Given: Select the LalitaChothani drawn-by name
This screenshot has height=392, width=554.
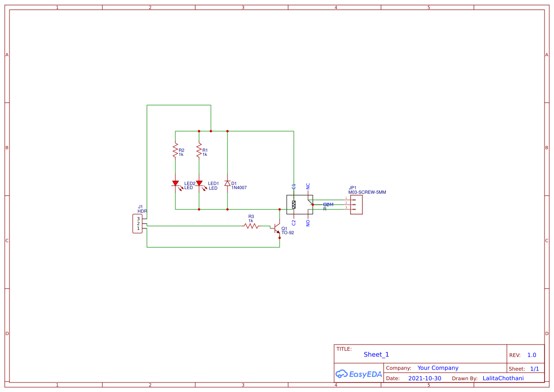Looking at the screenshot, I should [x=503, y=378].
